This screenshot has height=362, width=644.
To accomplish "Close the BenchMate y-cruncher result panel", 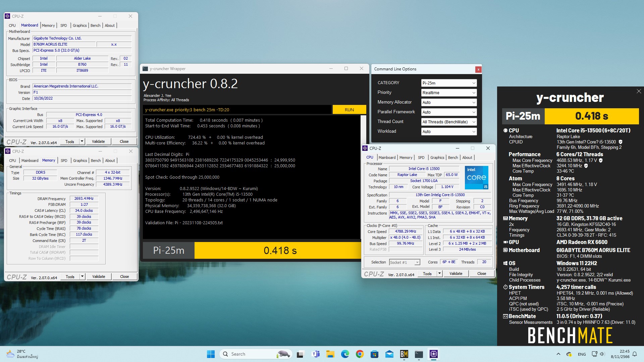I will (x=639, y=91).
